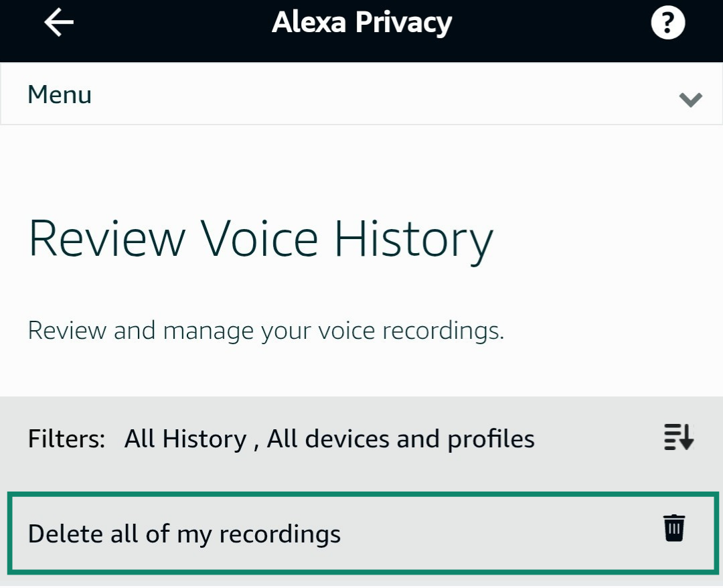Open the Menu dropdown label
Screen dimensions: 723x588
tap(60, 94)
